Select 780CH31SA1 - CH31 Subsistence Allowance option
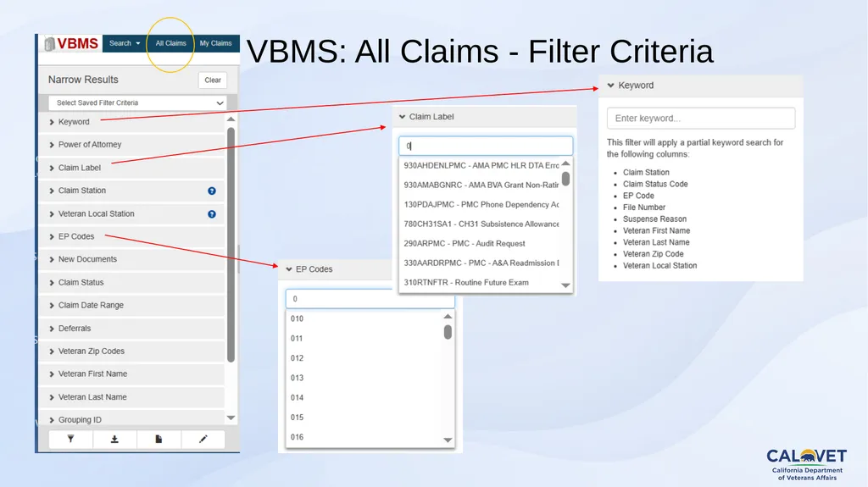 [481, 224]
